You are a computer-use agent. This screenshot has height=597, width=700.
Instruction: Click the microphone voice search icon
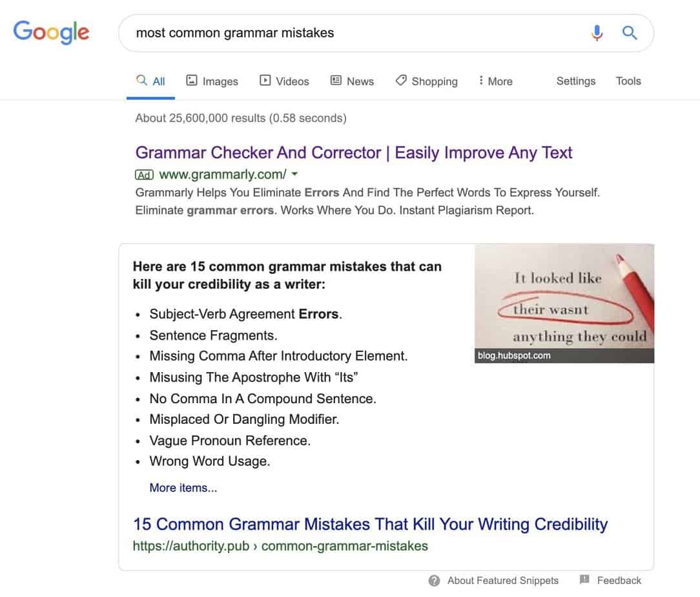tap(597, 32)
